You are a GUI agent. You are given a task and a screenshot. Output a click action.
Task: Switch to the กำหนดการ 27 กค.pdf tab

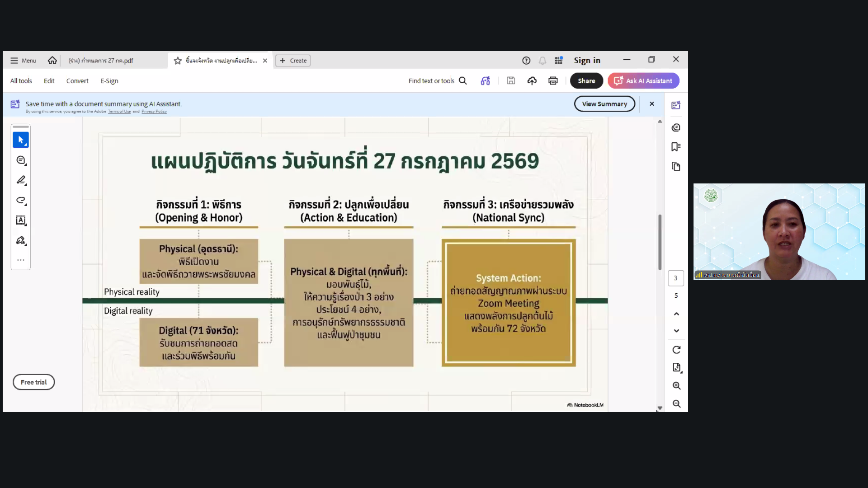[101, 61]
